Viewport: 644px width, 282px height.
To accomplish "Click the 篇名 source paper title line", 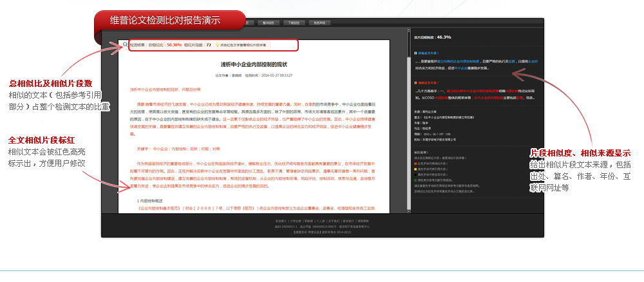I will click(445, 117).
